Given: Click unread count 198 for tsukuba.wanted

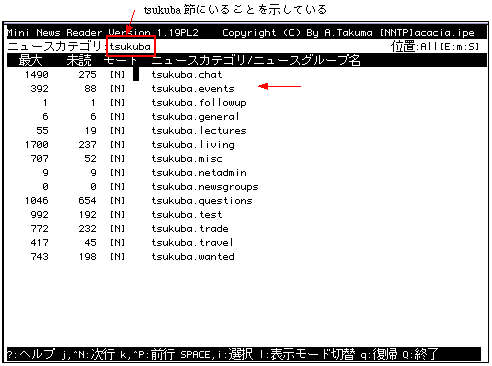Looking at the screenshot, I should [x=88, y=256].
